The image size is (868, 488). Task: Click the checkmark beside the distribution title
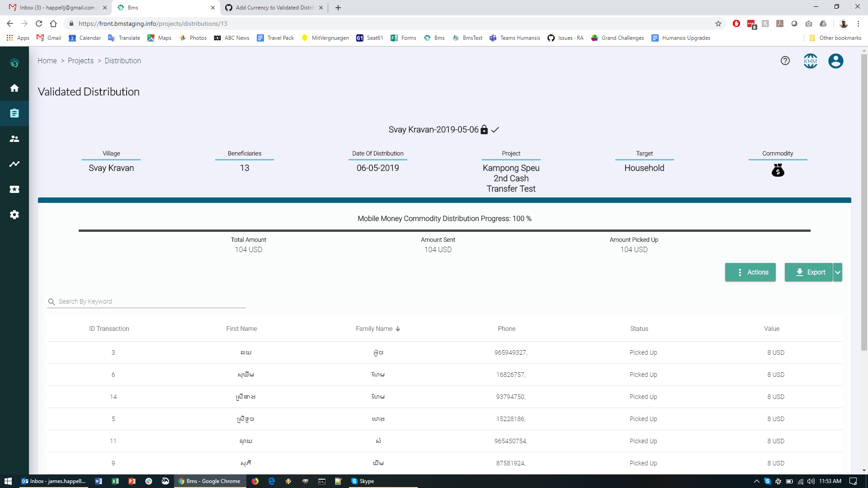point(495,130)
